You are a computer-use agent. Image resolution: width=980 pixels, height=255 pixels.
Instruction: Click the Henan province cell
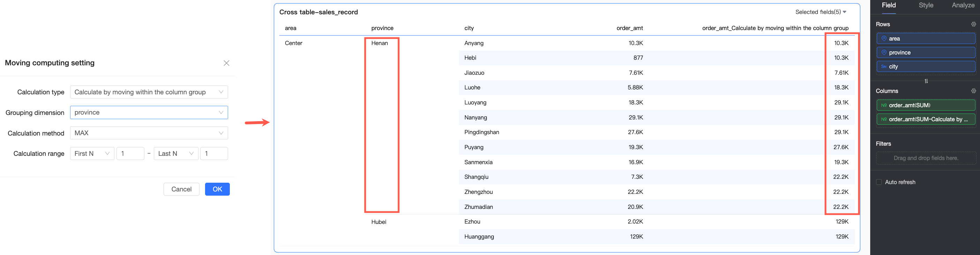379,43
